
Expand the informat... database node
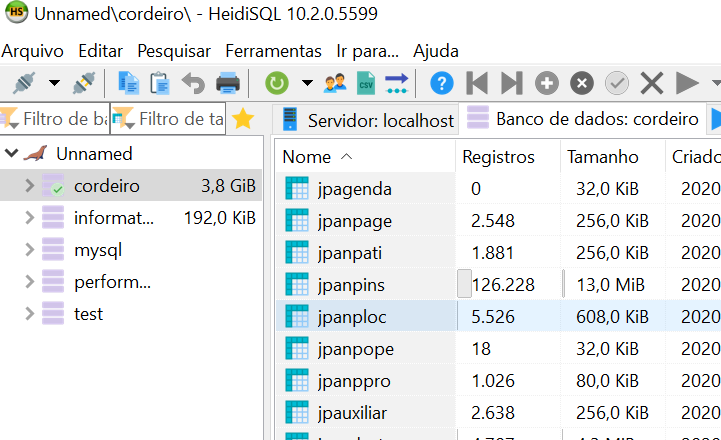29,217
